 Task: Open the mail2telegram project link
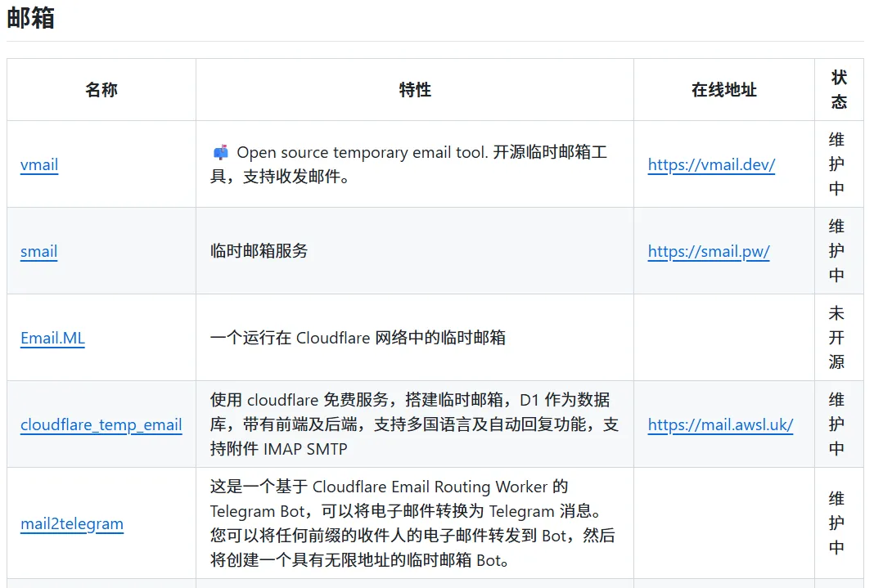pos(72,524)
